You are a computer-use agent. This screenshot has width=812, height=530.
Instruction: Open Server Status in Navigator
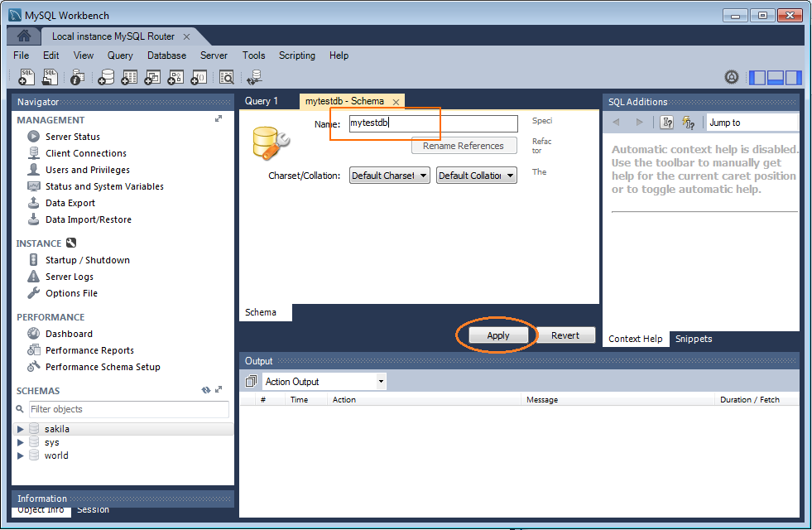click(73, 137)
